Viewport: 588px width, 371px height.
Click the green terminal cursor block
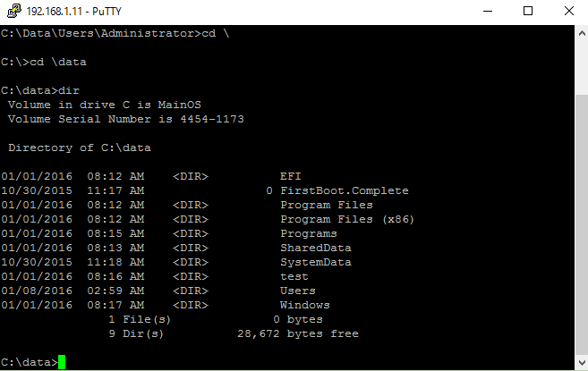[62, 362]
